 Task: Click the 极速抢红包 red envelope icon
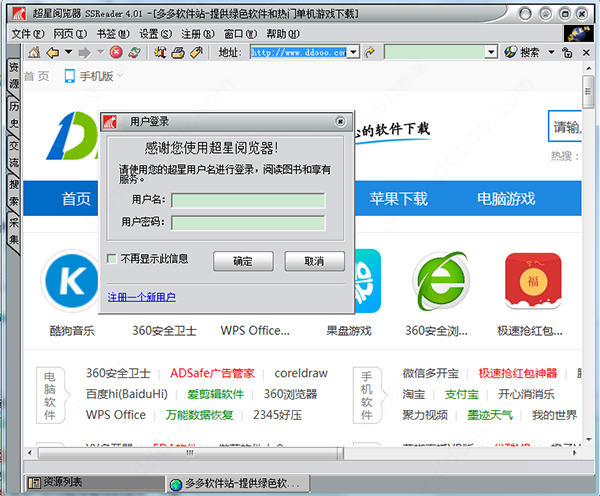pyautogui.click(x=533, y=281)
